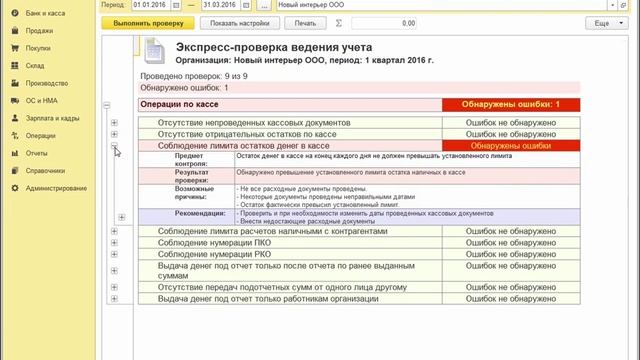Screen dimensions: 640x360
Task: Open Продажи menu section
Action: point(39,31)
